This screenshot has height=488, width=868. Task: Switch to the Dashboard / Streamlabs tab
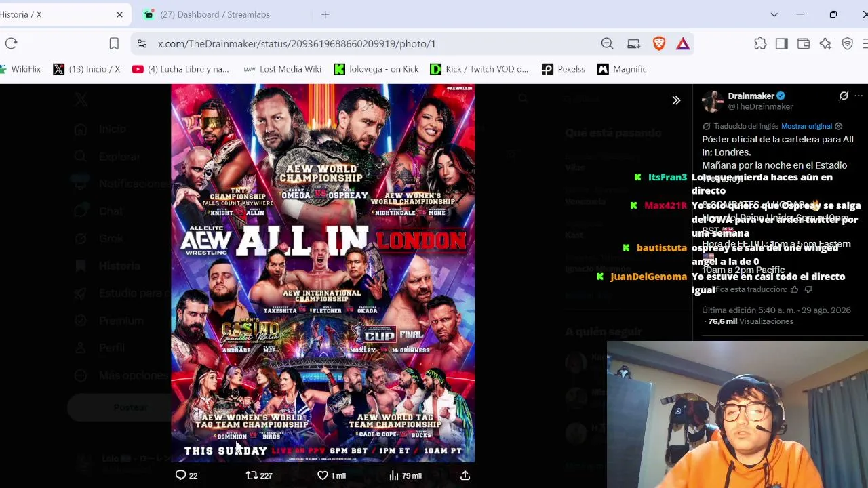tap(215, 14)
